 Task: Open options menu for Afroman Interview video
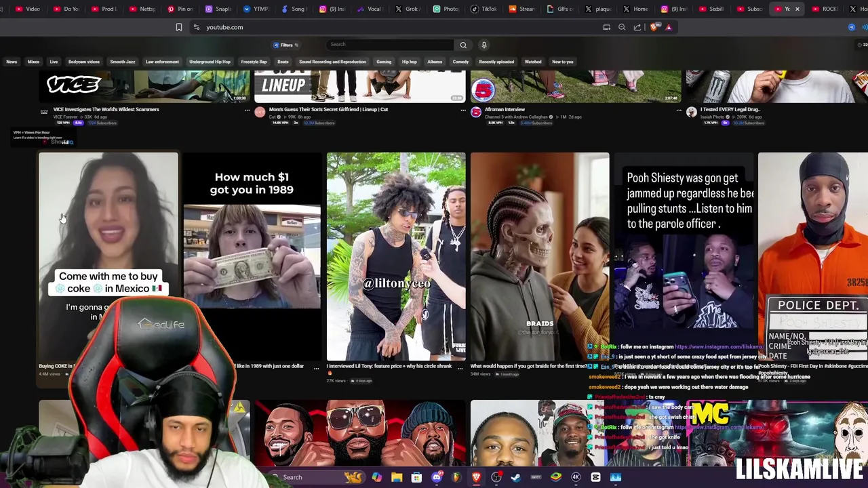[679, 110]
